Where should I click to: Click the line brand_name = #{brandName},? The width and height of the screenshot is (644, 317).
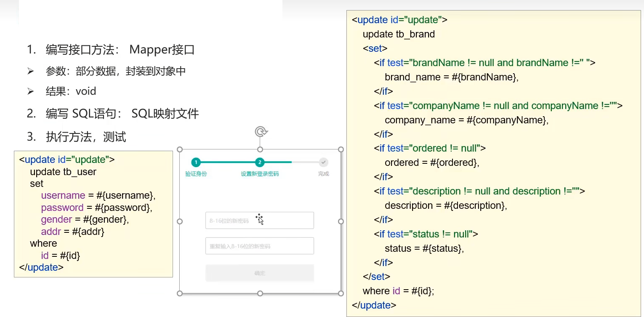(452, 77)
